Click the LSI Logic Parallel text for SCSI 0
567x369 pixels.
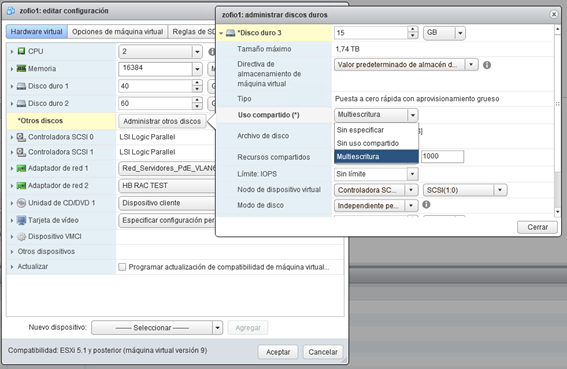pyautogui.click(x=147, y=137)
